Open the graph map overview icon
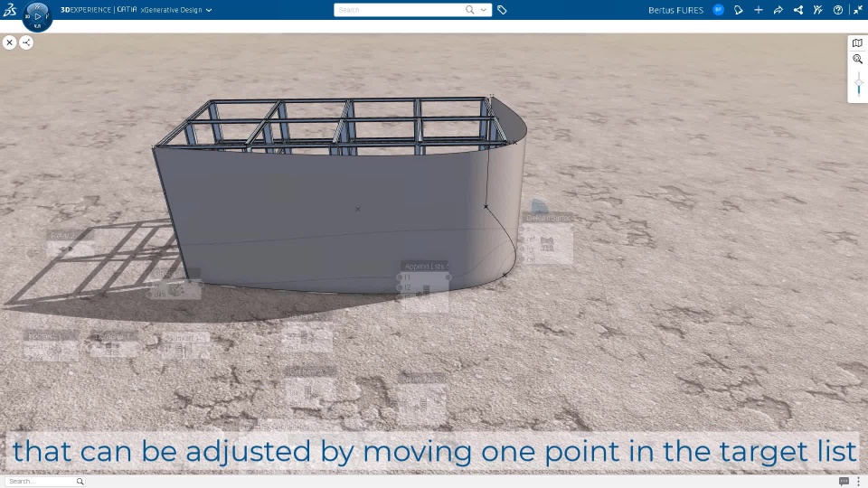 click(x=857, y=43)
